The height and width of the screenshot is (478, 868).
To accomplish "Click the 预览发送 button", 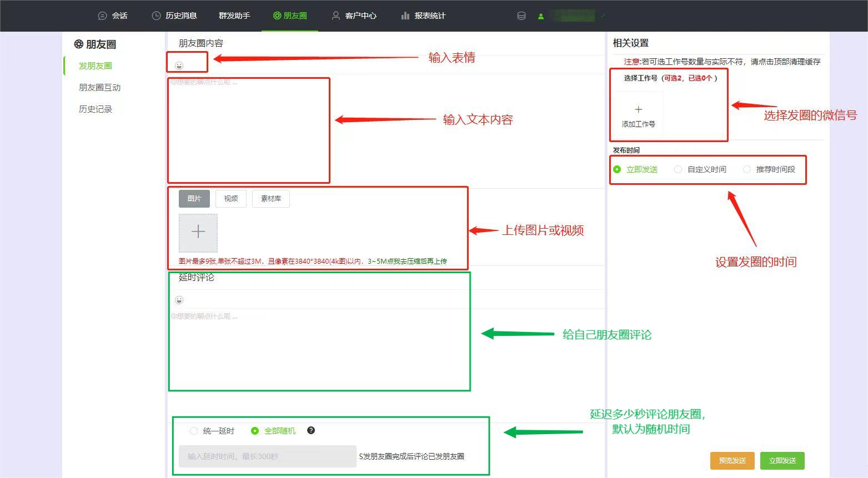I will pos(732,460).
